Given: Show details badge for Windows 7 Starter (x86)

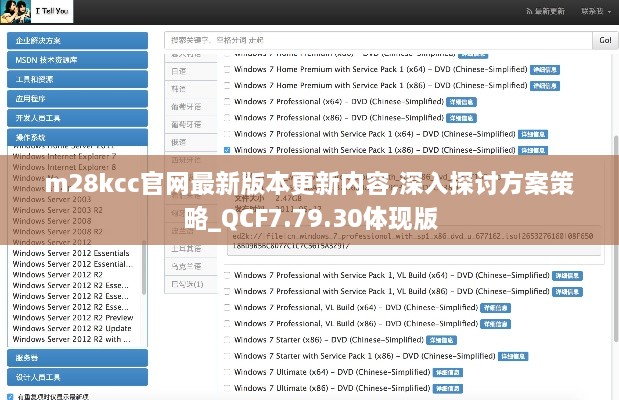Looking at the screenshot, I should [441, 340].
